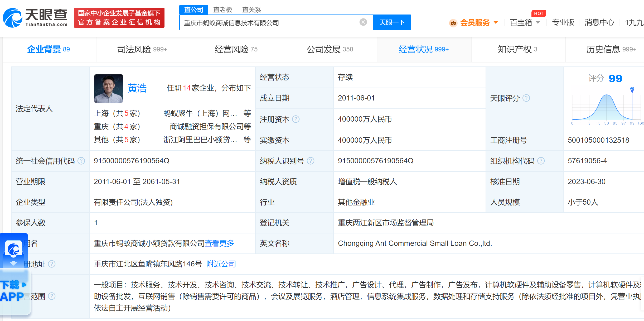The width and height of the screenshot is (644, 321).
Task: Click the 会员服务 menu label
Action: click(475, 22)
